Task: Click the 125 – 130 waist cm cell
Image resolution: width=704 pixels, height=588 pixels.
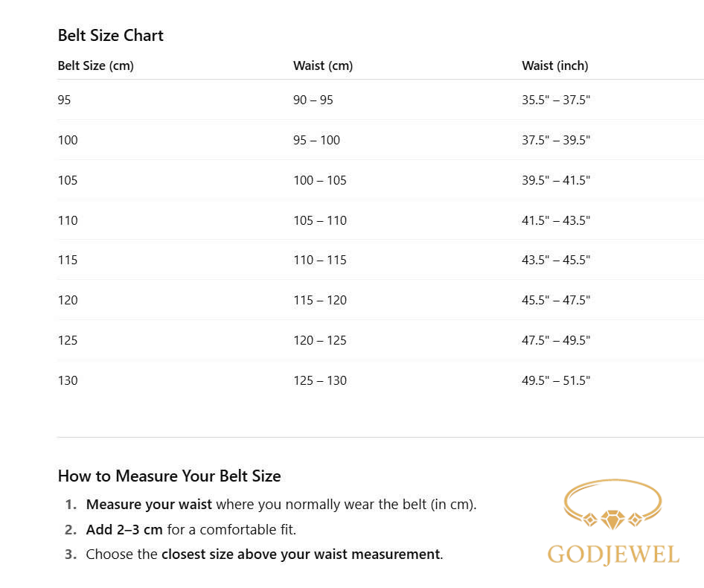Action: tap(320, 380)
